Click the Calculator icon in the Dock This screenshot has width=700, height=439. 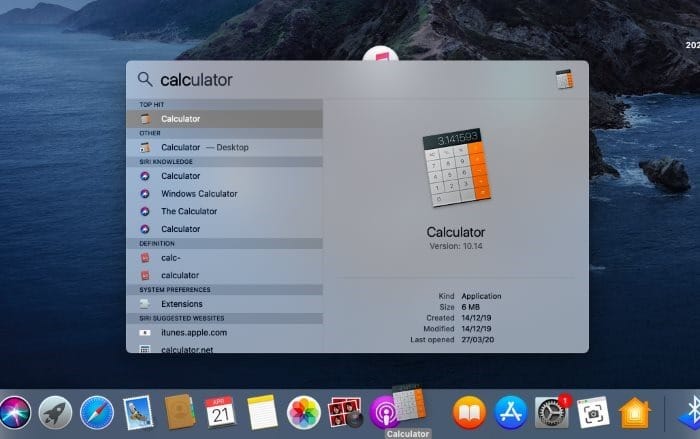click(x=409, y=403)
